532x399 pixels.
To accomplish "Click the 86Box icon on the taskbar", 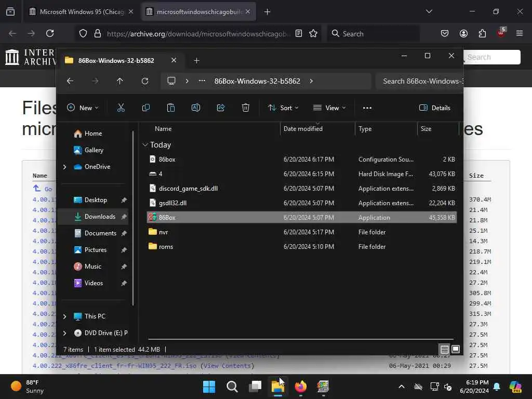I will pos(323,387).
